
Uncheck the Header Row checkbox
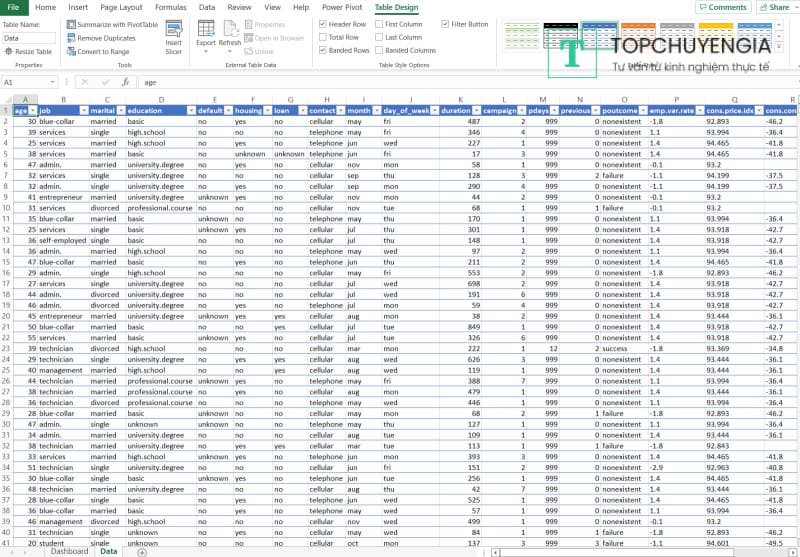(x=322, y=24)
